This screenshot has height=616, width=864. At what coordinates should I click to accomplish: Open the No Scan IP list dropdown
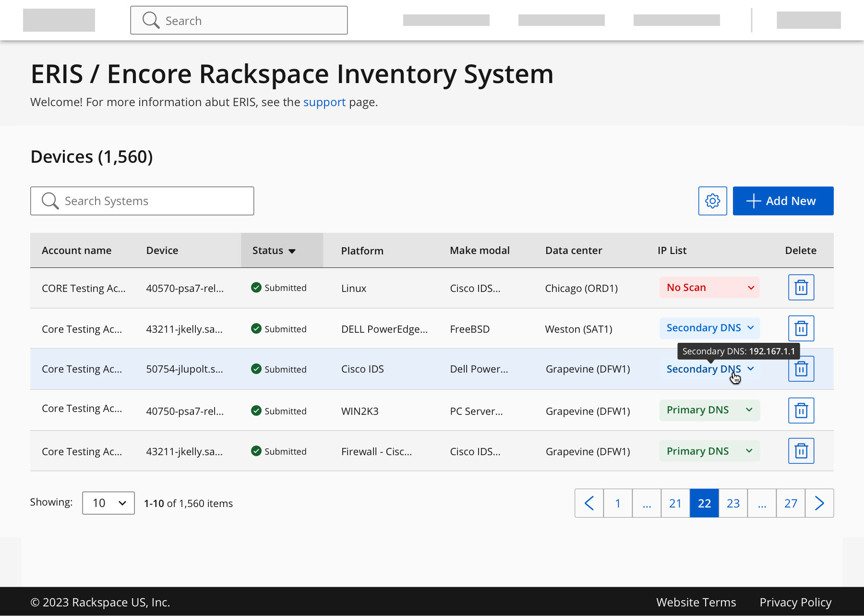click(709, 288)
